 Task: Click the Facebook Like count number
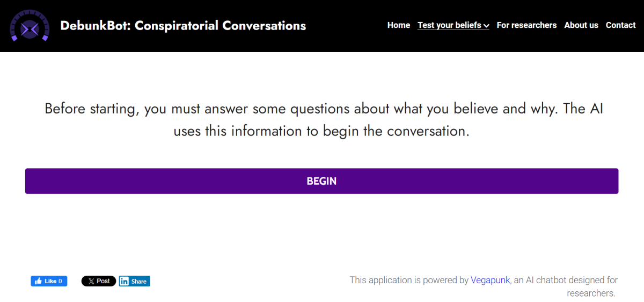tap(60, 281)
